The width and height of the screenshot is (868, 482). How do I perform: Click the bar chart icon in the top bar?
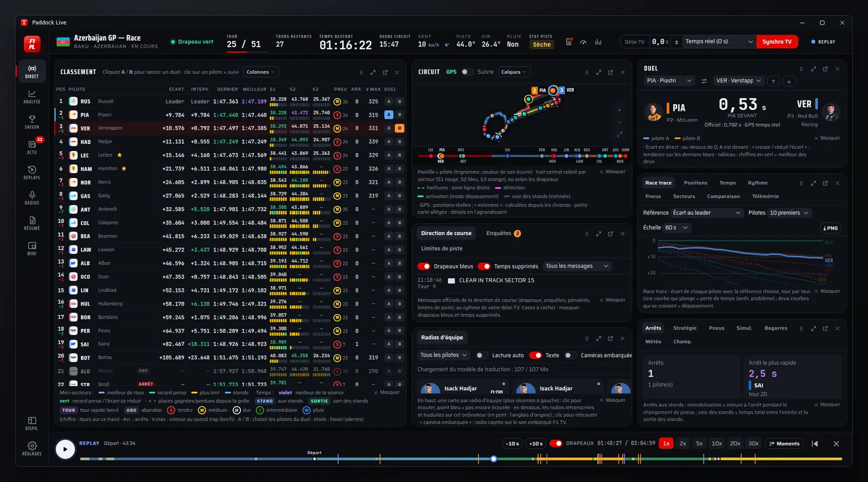(598, 42)
